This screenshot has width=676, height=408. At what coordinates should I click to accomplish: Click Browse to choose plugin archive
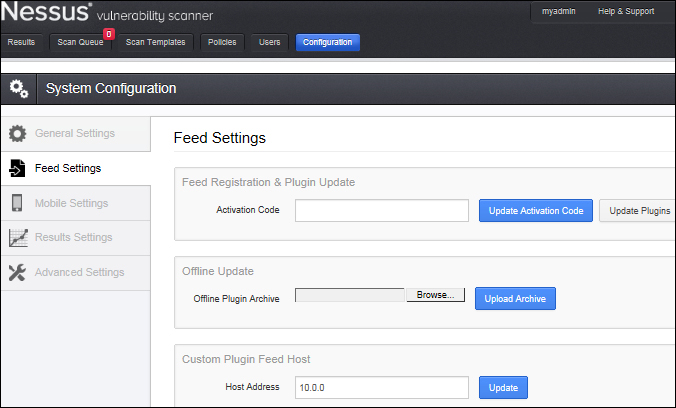click(x=435, y=296)
